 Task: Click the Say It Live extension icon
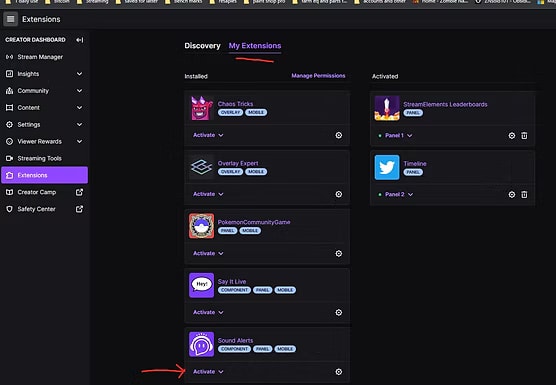tap(201, 285)
